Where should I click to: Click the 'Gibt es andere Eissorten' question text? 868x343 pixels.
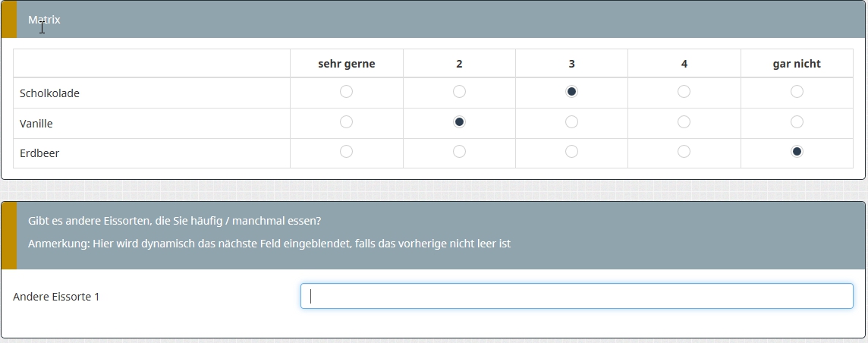[175, 221]
